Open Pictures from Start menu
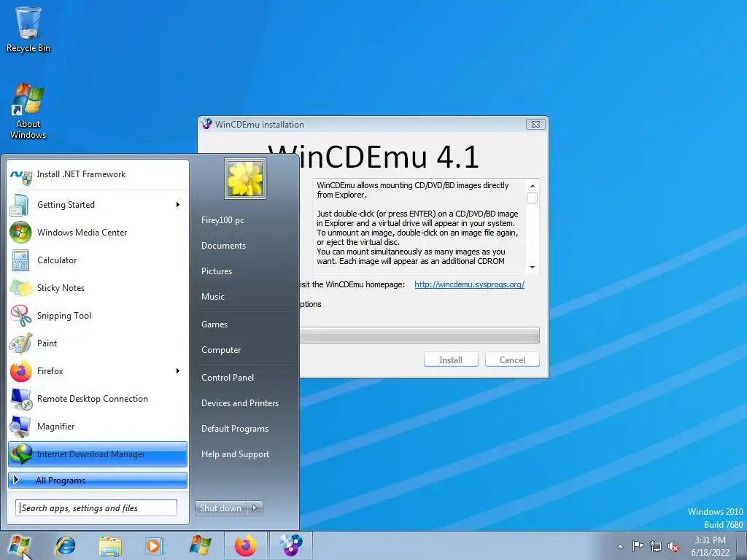This screenshot has width=747, height=560. point(216,271)
